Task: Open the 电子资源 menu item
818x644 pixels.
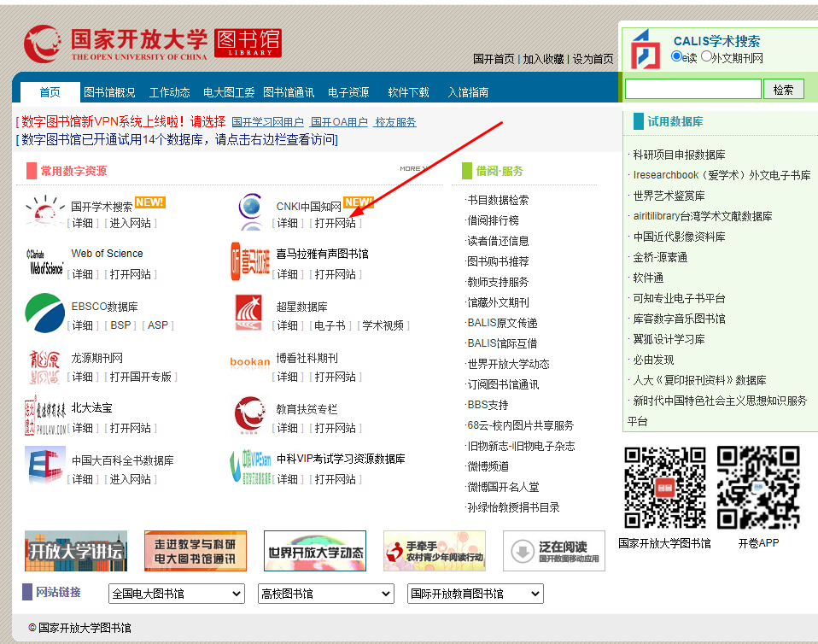Action: (x=348, y=92)
